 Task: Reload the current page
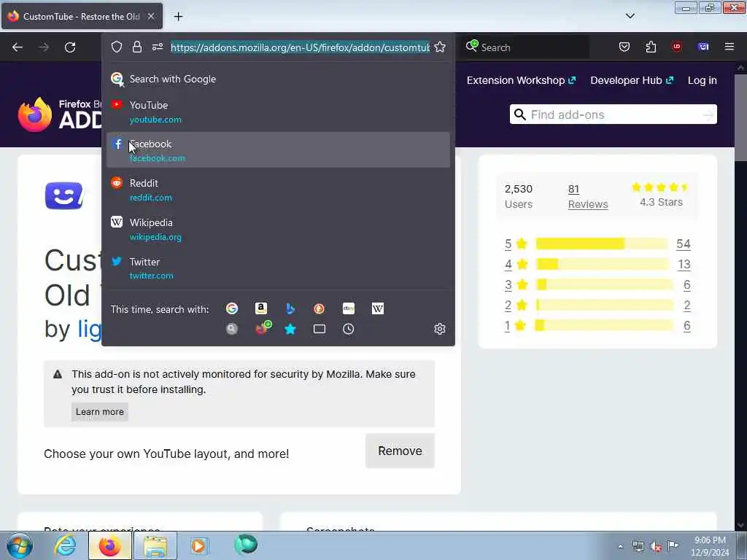[70, 47]
